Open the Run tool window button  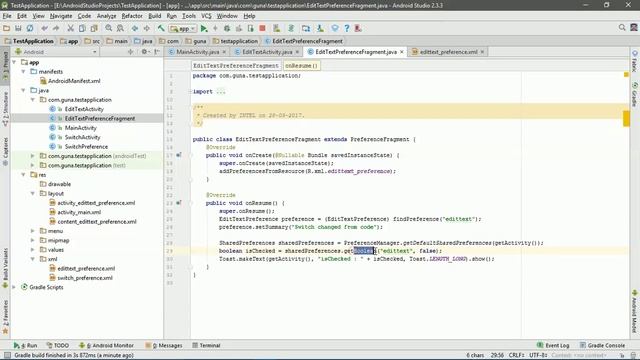25,345
